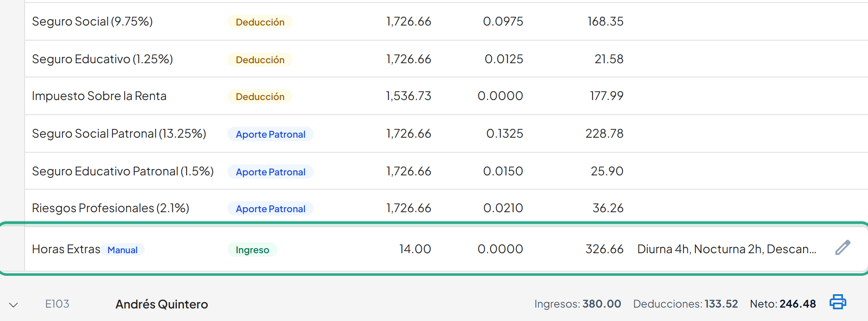Edit the Horas Extras entry with pencil icon
868x321 pixels.
coord(842,248)
